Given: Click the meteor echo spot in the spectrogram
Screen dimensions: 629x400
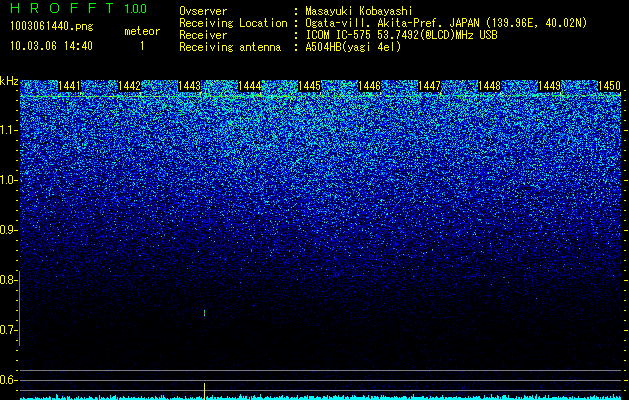Looking at the screenshot, I should click(x=205, y=313).
